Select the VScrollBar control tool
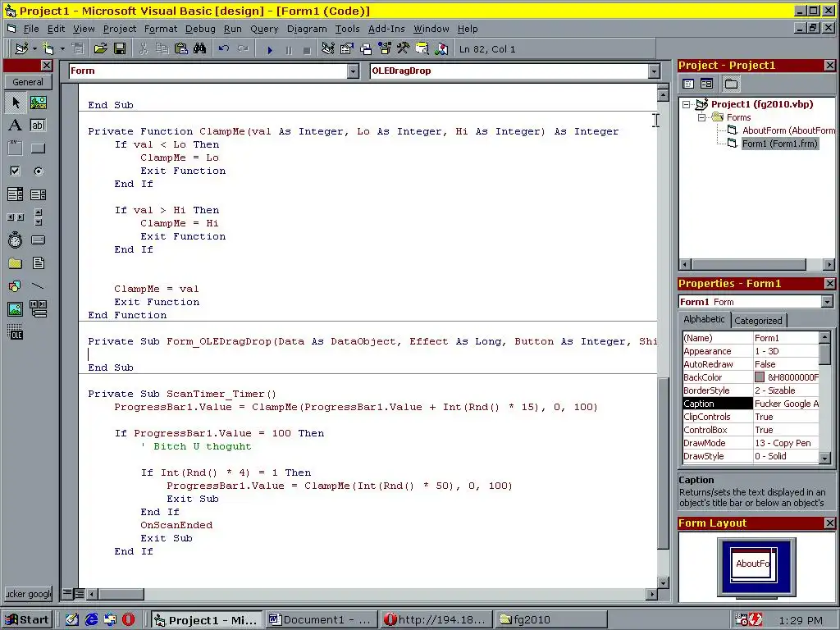Screen dimensions: 840x630 pos(38,217)
